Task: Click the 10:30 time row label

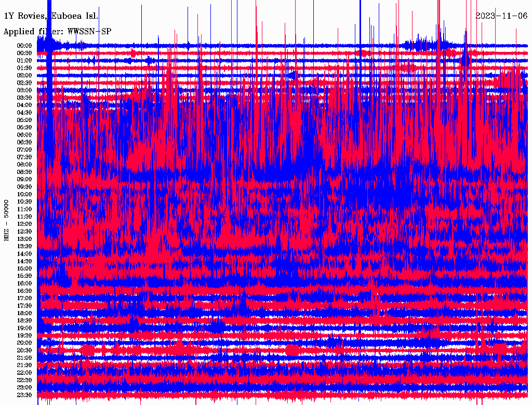Action: pyautogui.click(x=24, y=202)
